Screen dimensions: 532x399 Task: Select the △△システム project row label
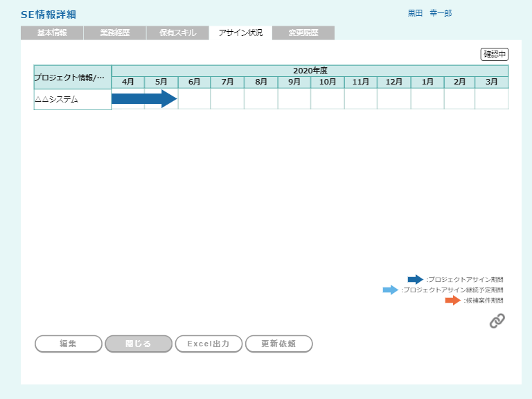tap(73, 100)
